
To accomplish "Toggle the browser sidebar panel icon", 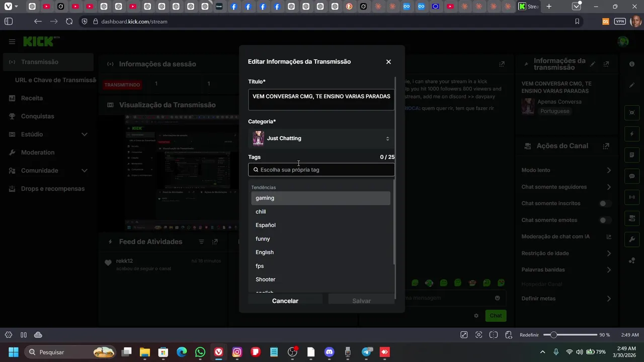I will tap(9, 22).
